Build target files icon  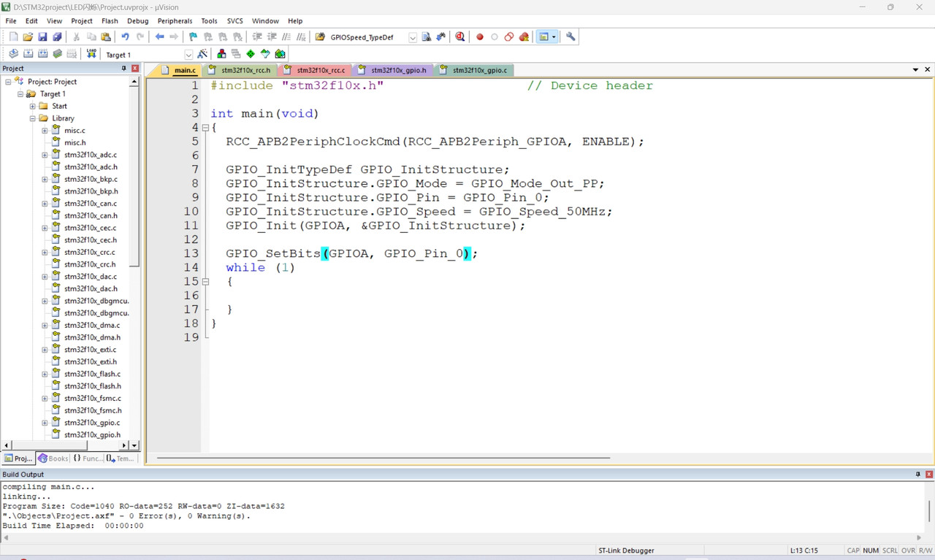click(28, 54)
